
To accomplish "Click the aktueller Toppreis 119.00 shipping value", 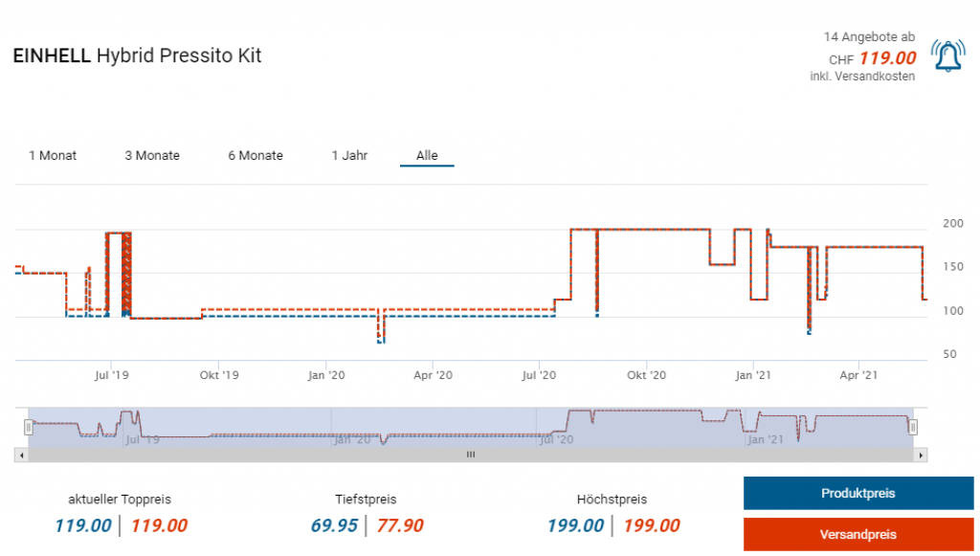I will (159, 525).
